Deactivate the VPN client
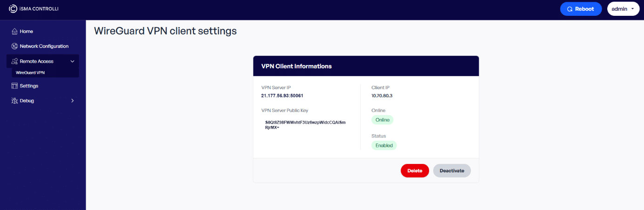Screen dimensions: 644x210 pyautogui.click(x=452, y=171)
